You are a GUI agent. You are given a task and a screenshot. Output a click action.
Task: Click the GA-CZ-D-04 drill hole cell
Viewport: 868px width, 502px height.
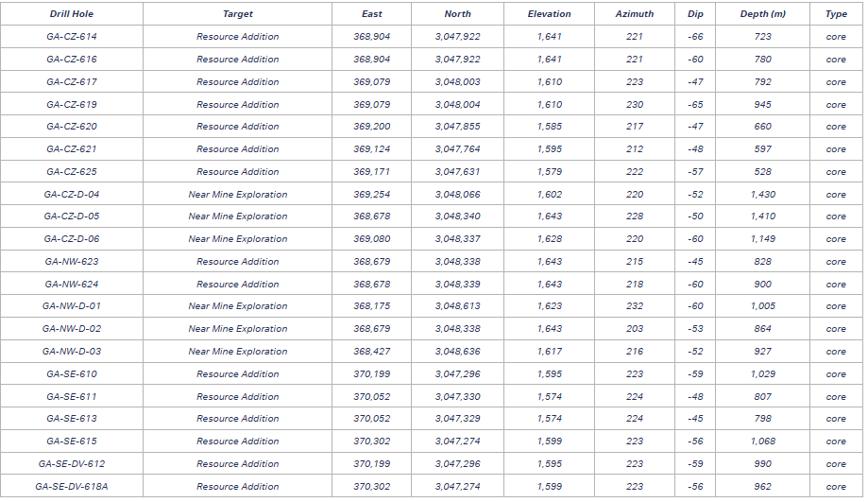[72, 195]
